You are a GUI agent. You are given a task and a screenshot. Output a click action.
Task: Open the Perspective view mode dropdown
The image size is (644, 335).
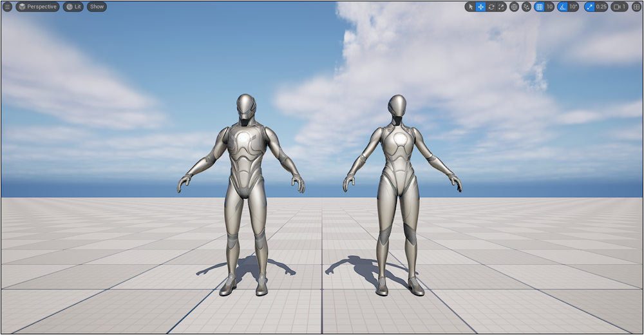click(x=37, y=6)
